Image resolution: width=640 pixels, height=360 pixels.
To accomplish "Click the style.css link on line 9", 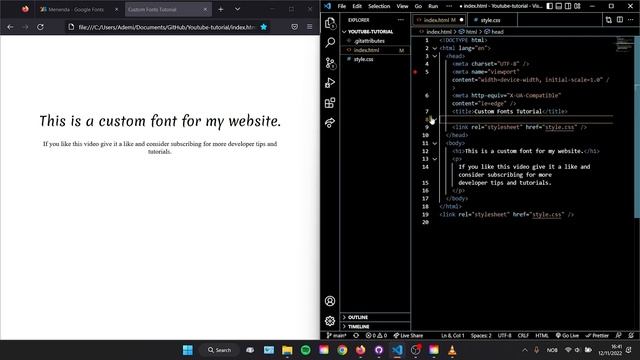I will pos(559,127).
